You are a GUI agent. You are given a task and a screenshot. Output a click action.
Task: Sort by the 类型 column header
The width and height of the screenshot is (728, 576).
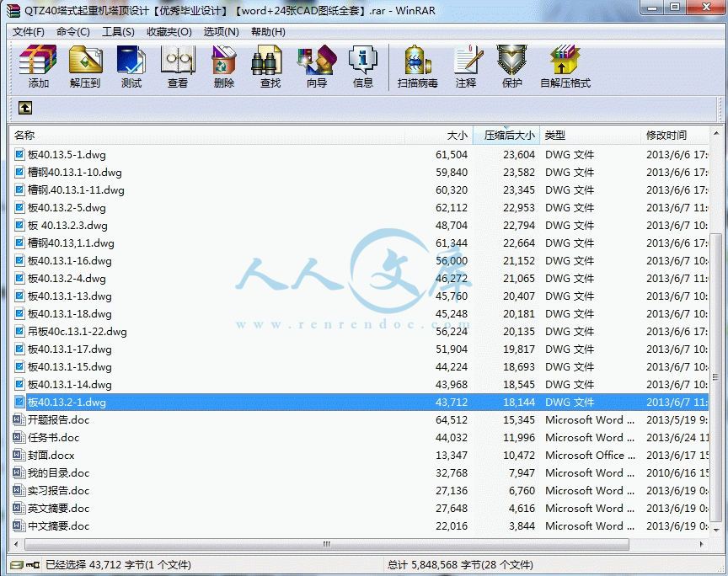coord(590,135)
